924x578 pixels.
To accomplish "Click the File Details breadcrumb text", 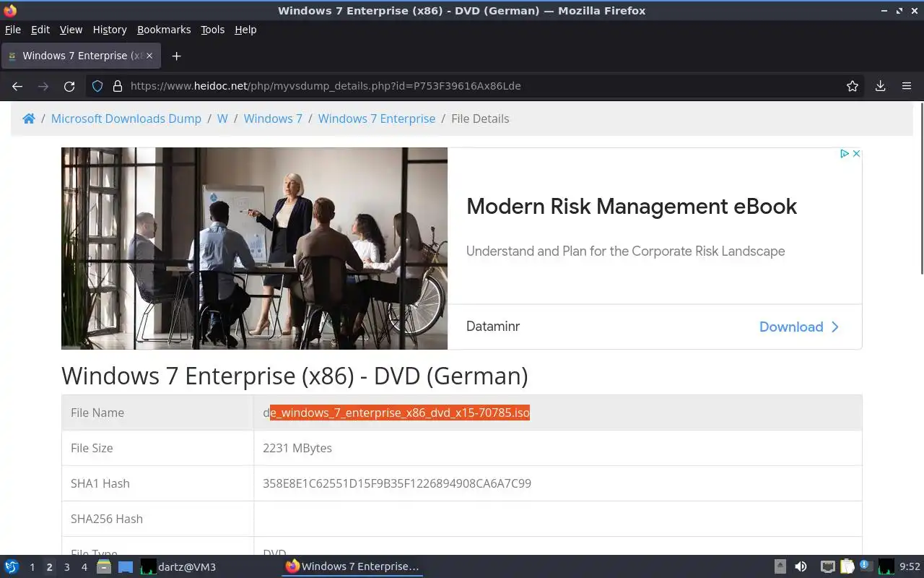I will click(480, 118).
